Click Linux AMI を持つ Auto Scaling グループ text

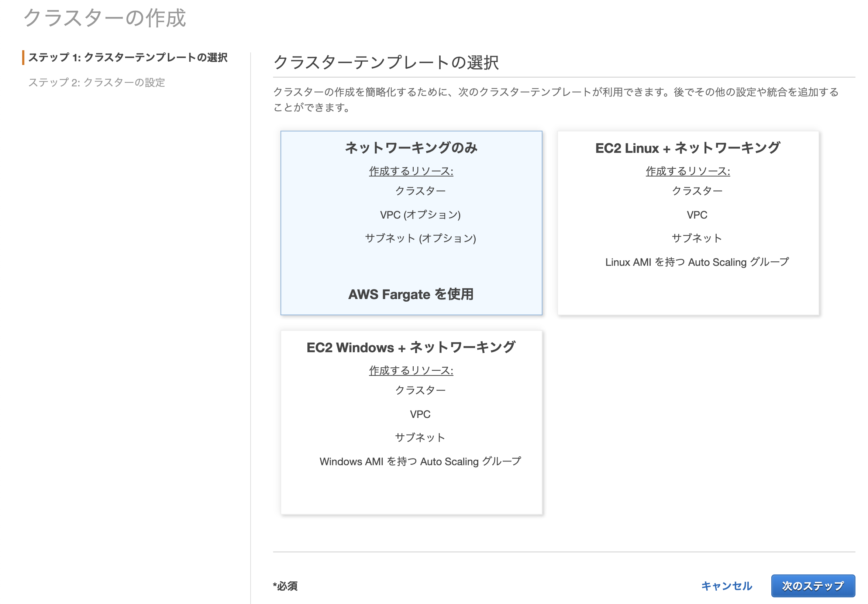(x=697, y=262)
